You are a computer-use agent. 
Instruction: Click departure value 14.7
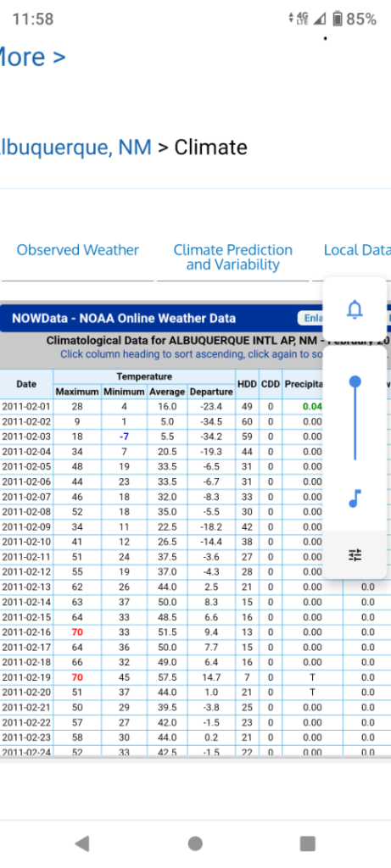click(x=211, y=677)
